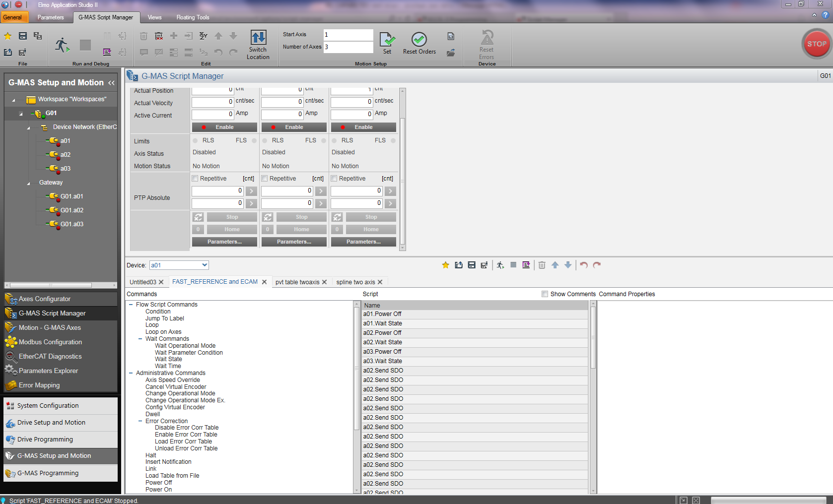Viewport: 833px width, 504px height.
Task: Collapse the Device Network tree node
Action: pos(28,127)
